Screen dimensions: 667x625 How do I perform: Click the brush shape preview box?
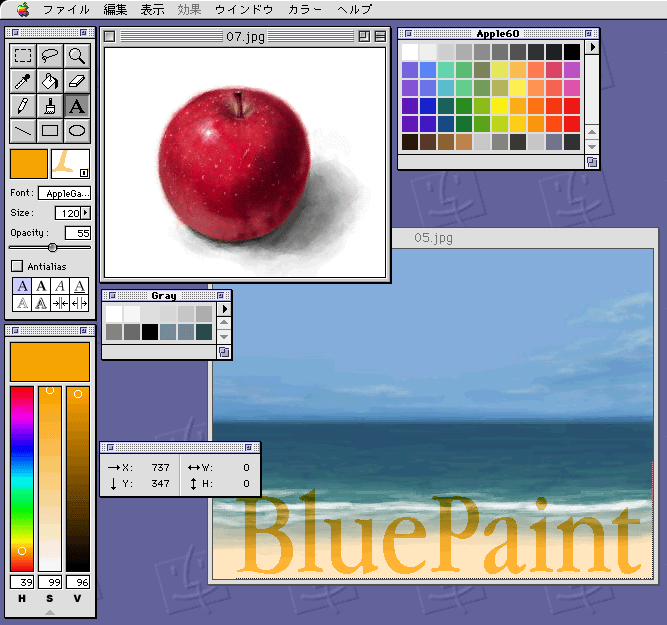[71, 164]
